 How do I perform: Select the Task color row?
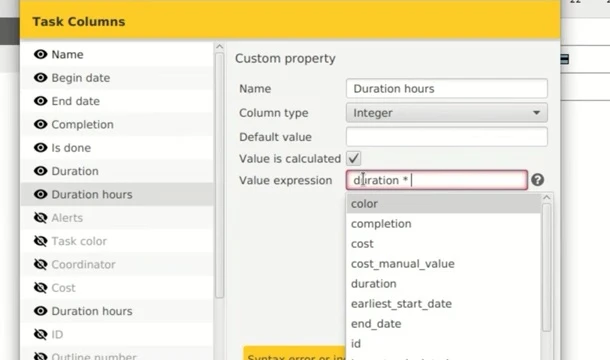coord(117,241)
